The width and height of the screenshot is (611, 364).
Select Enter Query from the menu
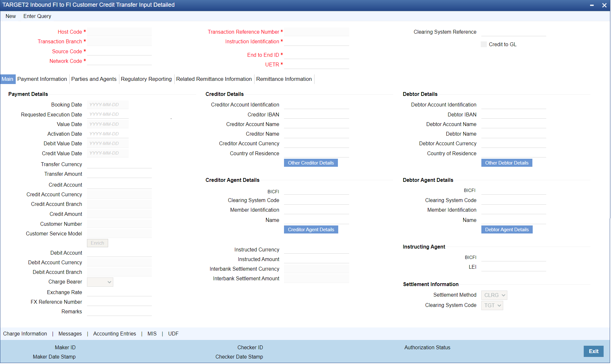click(37, 16)
